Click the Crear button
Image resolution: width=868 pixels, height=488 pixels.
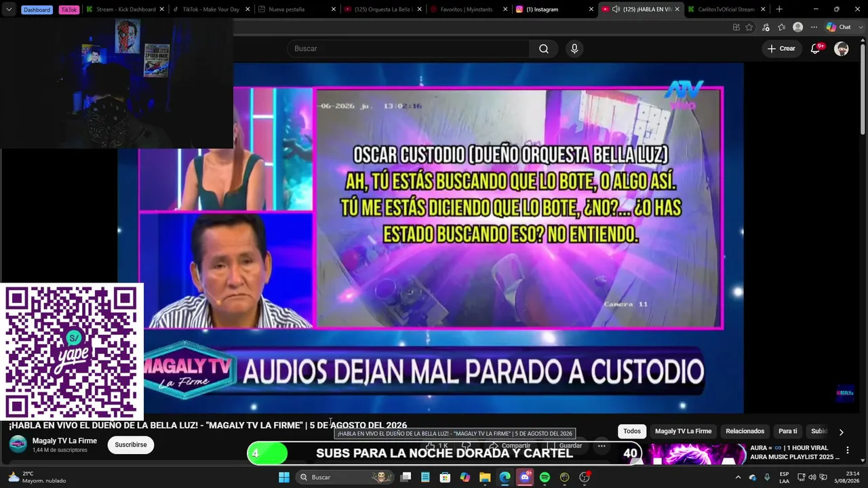[x=781, y=49]
